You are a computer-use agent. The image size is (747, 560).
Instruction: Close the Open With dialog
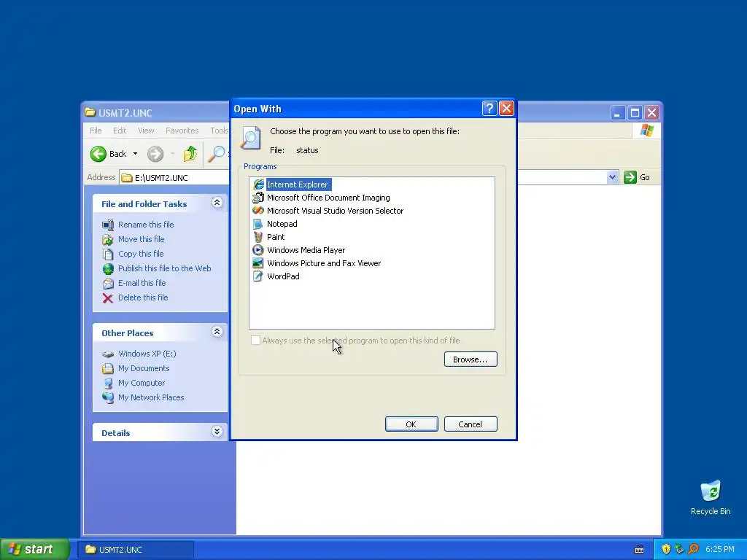click(506, 109)
